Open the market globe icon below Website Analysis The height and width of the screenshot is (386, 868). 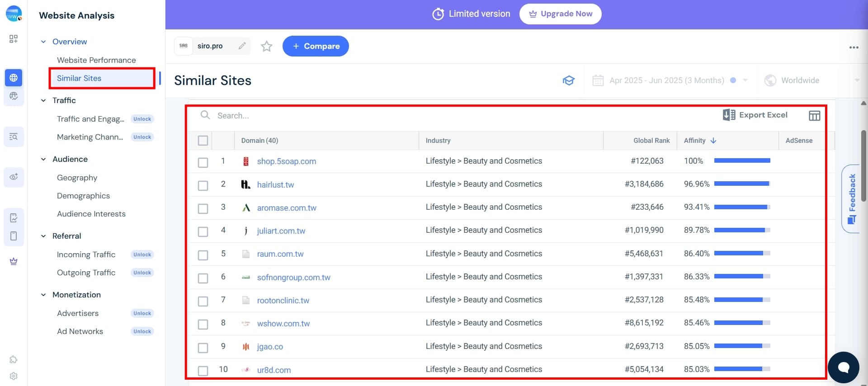click(14, 96)
